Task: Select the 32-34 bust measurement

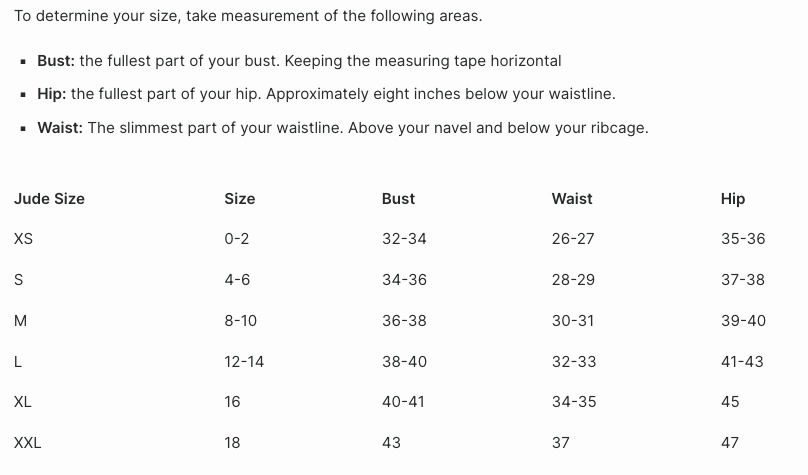Action: pos(404,239)
